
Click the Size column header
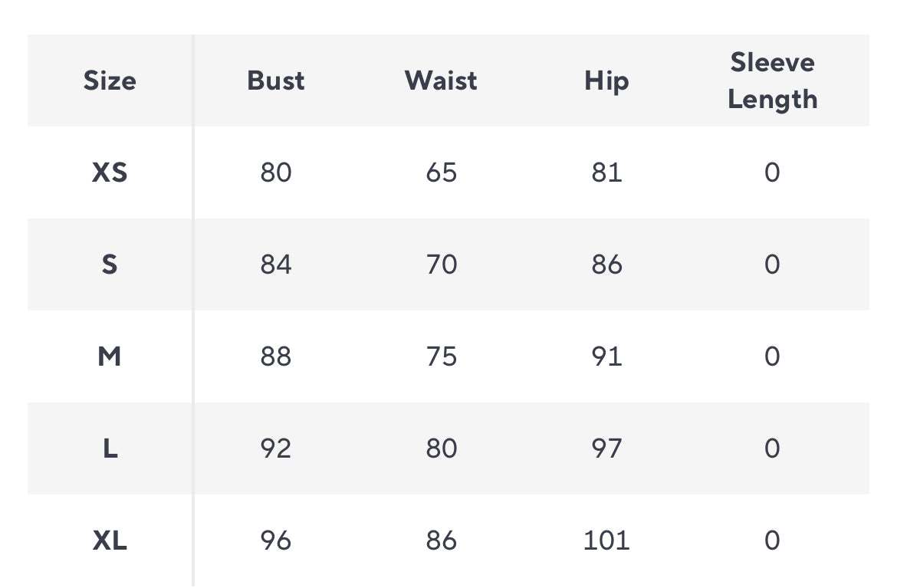tap(110, 80)
